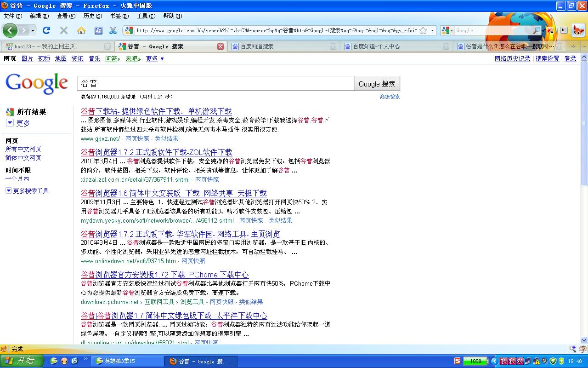
Task: Click the Google site icon in address bar
Action: [x=129, y=30]
